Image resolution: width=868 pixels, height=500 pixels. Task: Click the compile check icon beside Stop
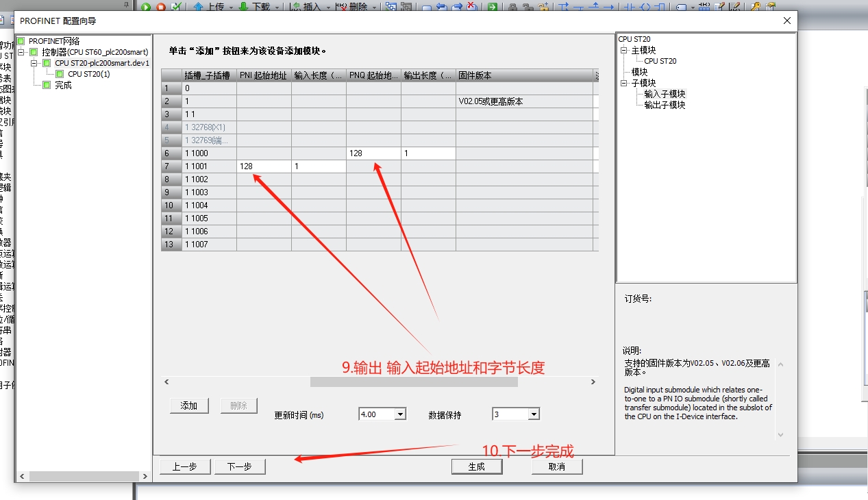(176, 7)
